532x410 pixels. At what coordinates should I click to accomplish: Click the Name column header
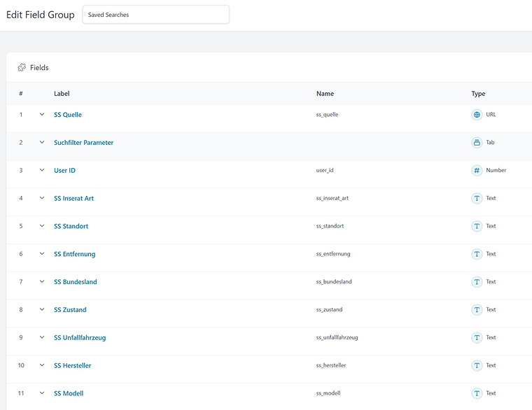(x=325, y=94)
